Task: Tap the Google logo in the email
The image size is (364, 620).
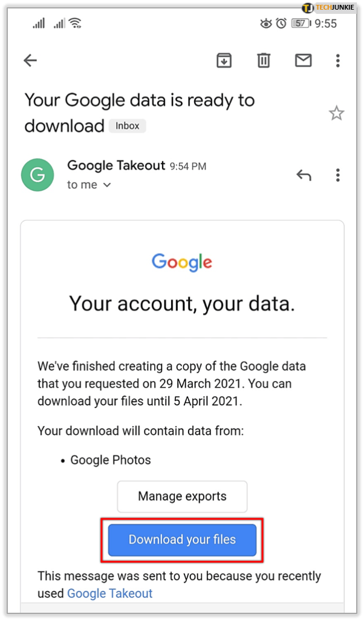Action: pyautogui.click(x=182, y=262)
